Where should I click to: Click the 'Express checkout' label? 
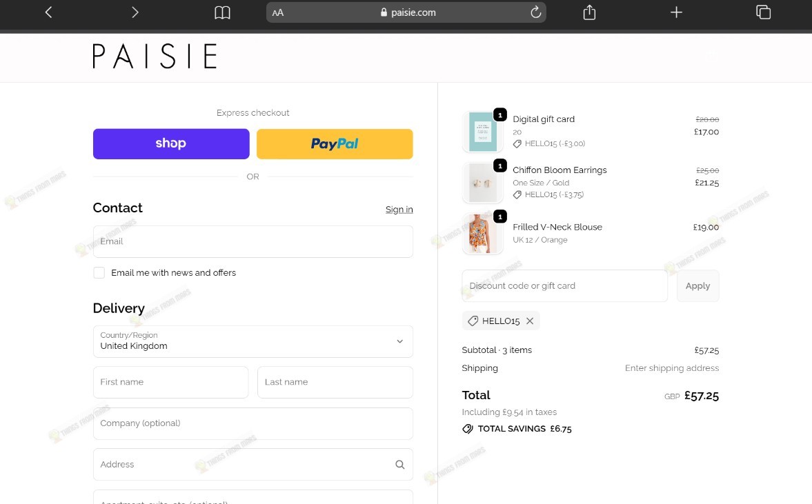click(252, 113)
